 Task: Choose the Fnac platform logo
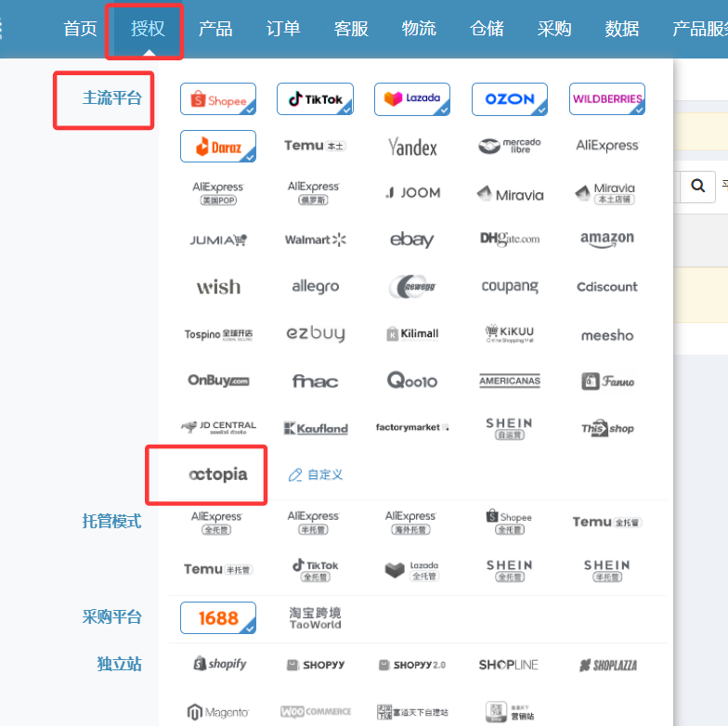pyautogui.click(x=316, y=382)
